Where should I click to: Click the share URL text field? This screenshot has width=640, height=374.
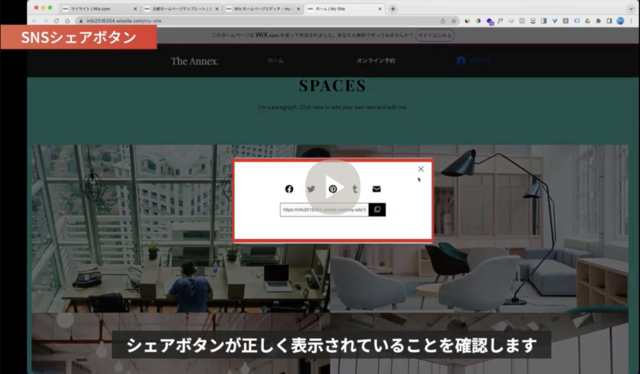324,209
